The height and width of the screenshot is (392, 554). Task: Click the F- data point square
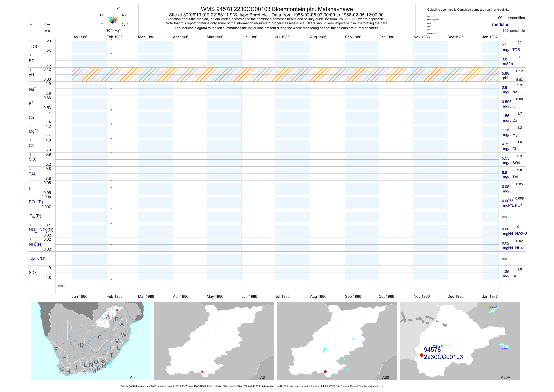[111, 188]
